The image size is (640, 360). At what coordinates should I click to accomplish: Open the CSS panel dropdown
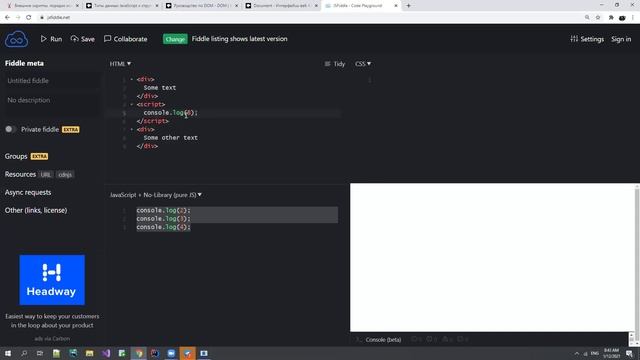click(x=363, y=64)
